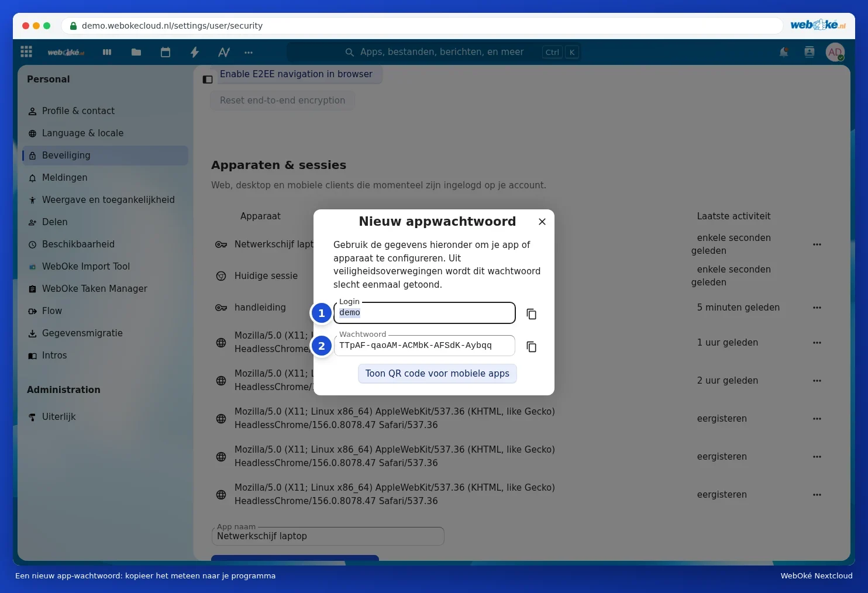Image resolution: width=868 pixels, height=593 pixels.
Task: Open Uiterlijk under Administration
Action: tap(105, 417)
